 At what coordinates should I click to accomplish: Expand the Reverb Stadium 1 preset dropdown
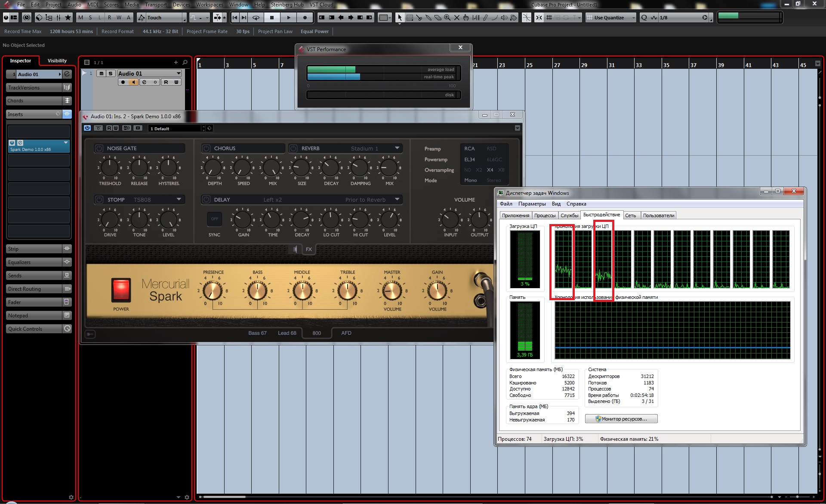pos(397,148)
